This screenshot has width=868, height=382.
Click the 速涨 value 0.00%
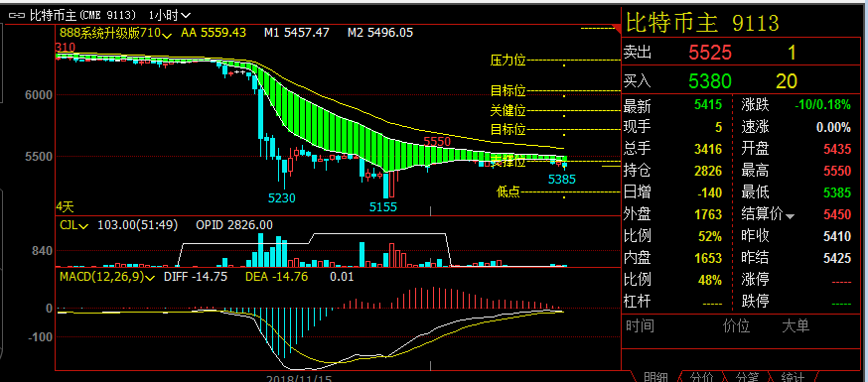(x=833, y=127)
